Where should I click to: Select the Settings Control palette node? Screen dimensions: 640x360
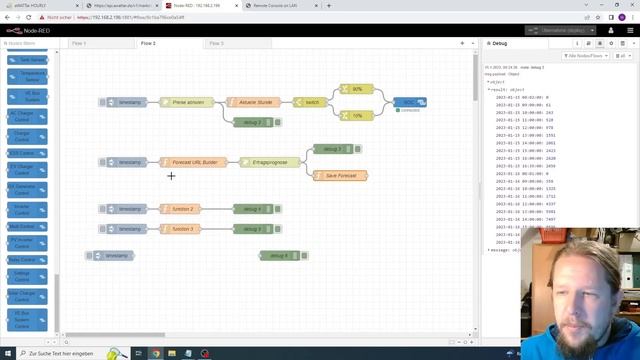[x=27, y=277]
